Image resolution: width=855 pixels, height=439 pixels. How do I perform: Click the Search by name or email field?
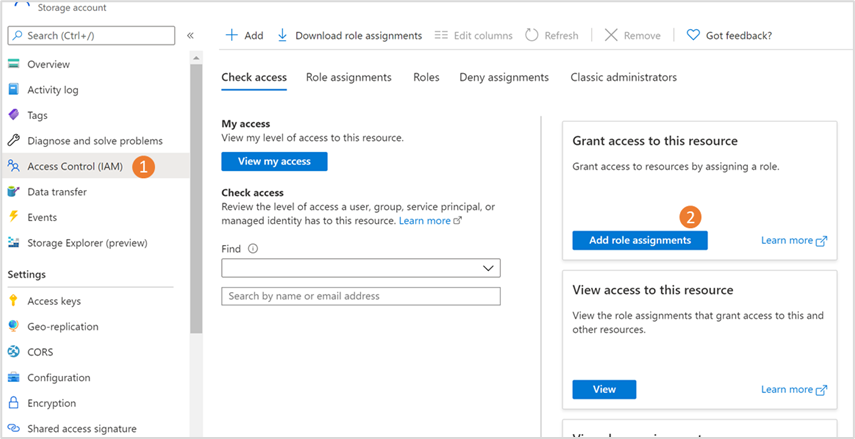tap(360, 296)
